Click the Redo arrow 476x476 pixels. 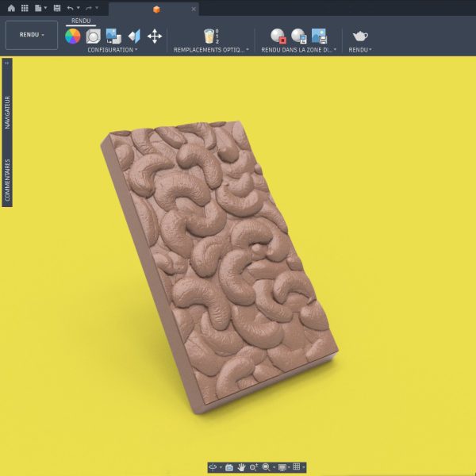click(89, 8)
